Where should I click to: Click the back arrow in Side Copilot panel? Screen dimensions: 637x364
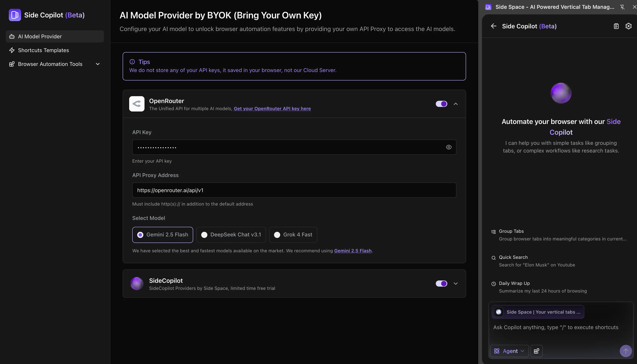point(493,26)
